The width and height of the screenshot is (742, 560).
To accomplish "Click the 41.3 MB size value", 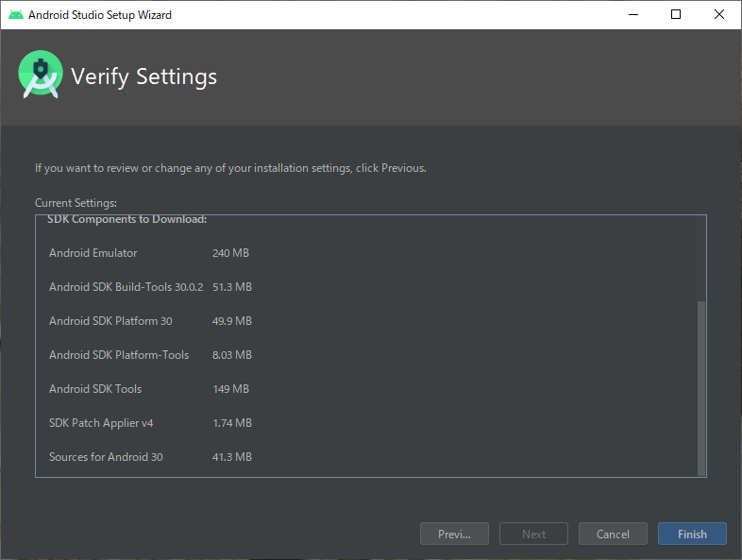I will pyautogui.click(x=232, y=457).
